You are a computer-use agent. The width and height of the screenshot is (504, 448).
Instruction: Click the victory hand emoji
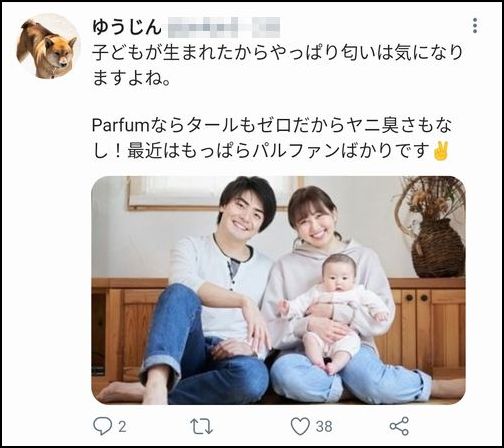click(441, 151)
